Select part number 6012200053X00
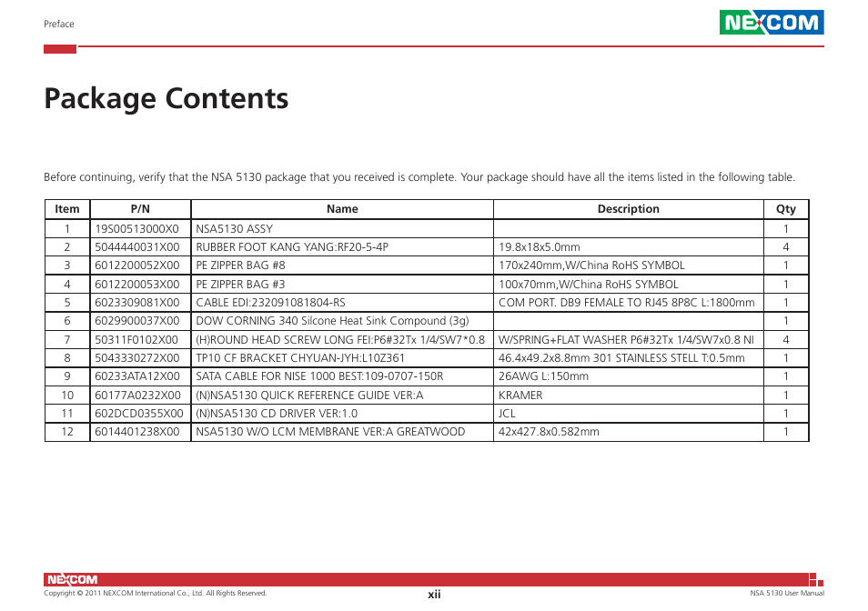 click(136, 285)
